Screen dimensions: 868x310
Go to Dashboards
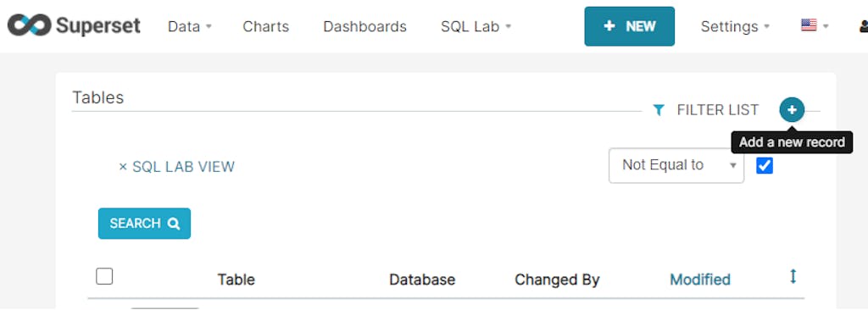pos(364,26)
